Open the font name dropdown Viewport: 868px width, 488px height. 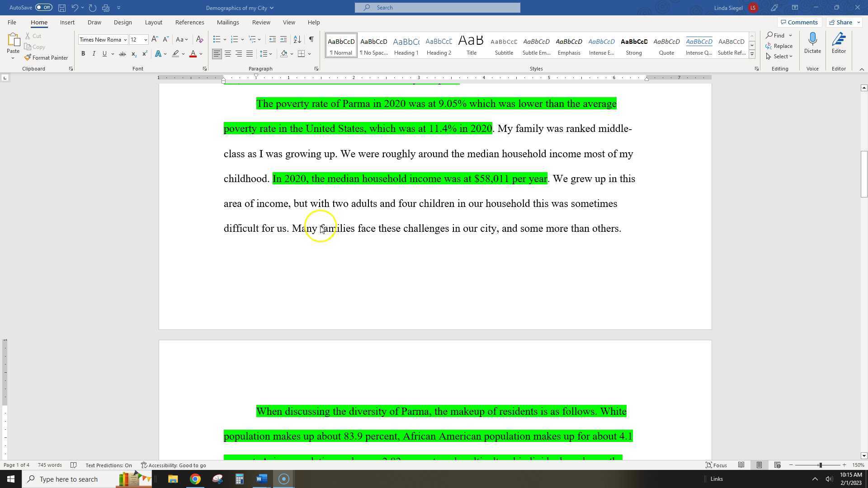click(125, 40)
